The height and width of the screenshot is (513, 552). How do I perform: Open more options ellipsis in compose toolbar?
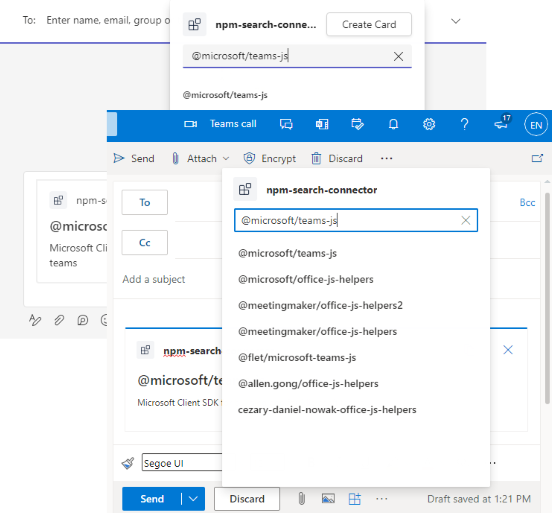click(387, 158)
